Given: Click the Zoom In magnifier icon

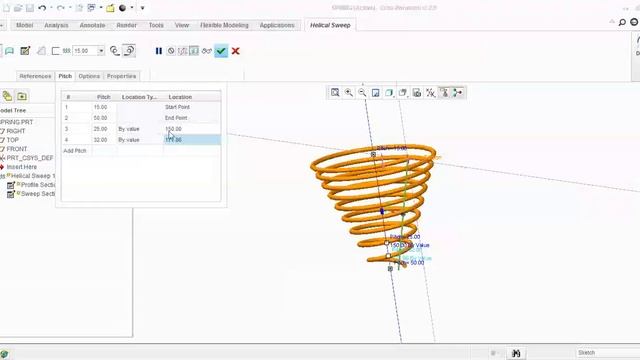Looking at the screenshot, I should pyautogui.click(x=349, y=93).
